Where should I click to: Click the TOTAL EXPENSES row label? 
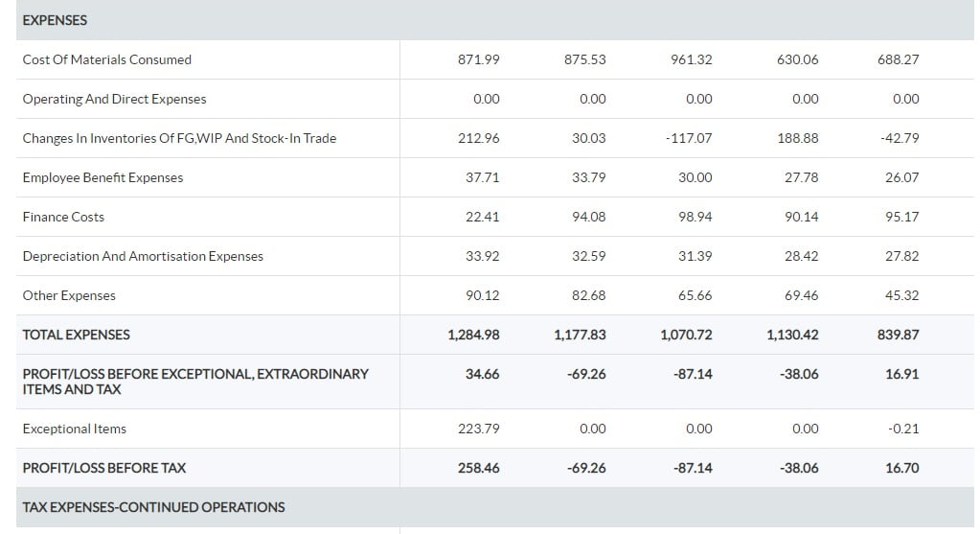click(76, 335)
